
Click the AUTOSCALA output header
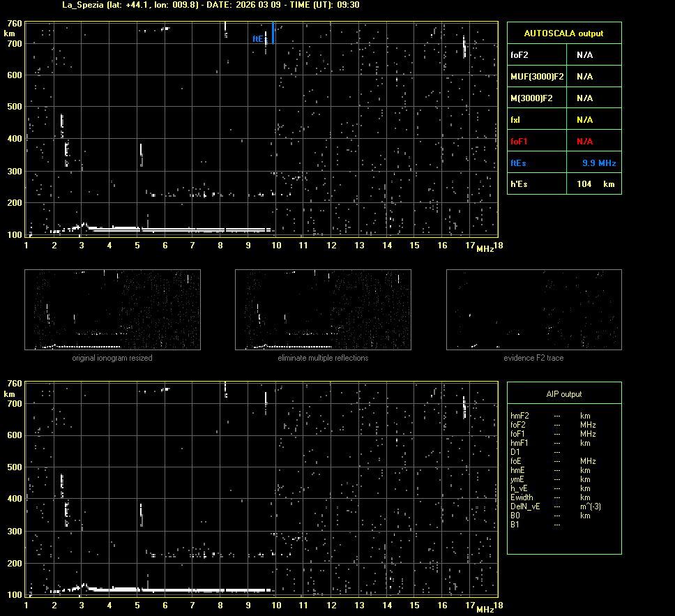click(563, 33)
